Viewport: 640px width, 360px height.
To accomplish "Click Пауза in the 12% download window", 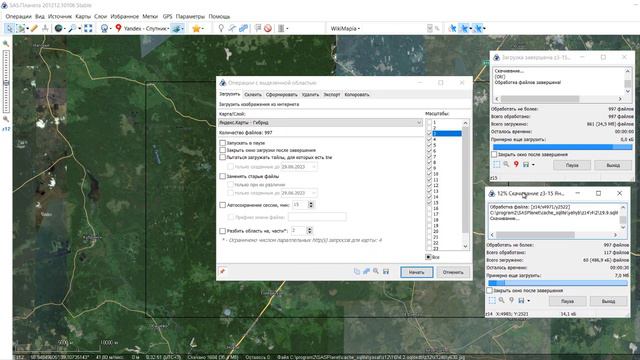I will click(567, 301).
